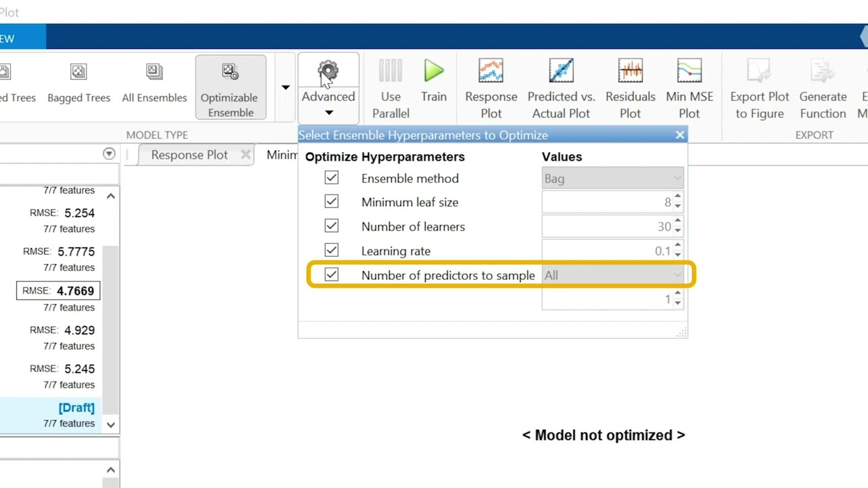Toggle the Learning rate checkbox
This screenshot has width=868, height=488.
point(332,251)
